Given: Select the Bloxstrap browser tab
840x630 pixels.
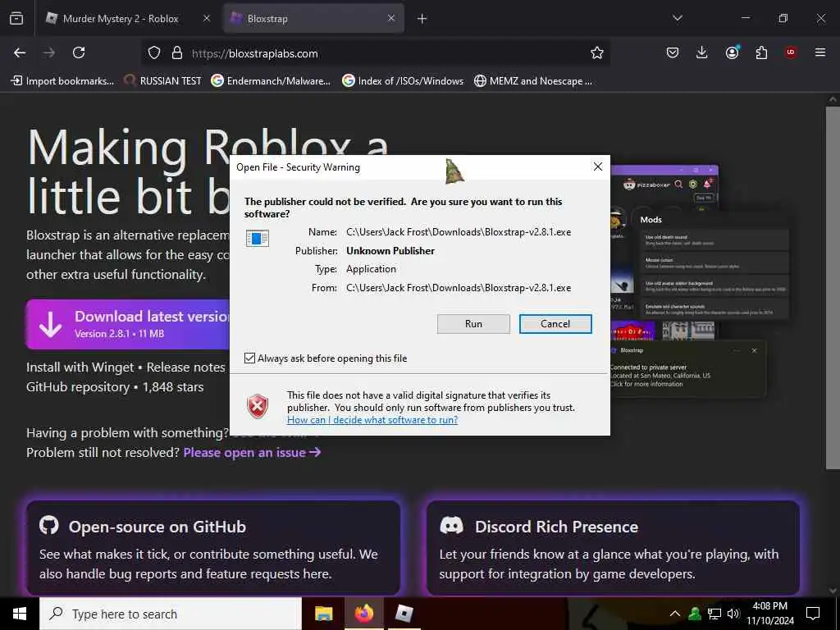Looking at the screenshot, I should tap(314, 18).
